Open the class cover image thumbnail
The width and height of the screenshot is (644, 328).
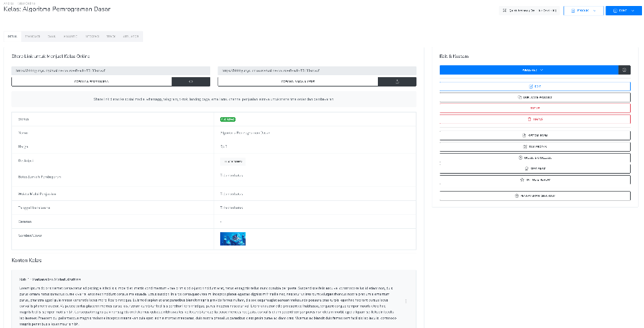point(232,239)
